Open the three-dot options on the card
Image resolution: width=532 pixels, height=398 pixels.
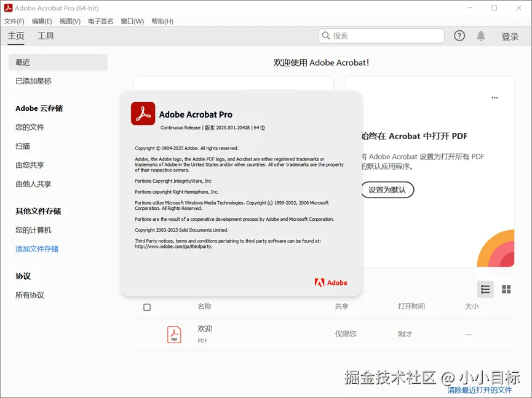click(x=494, y=98)
